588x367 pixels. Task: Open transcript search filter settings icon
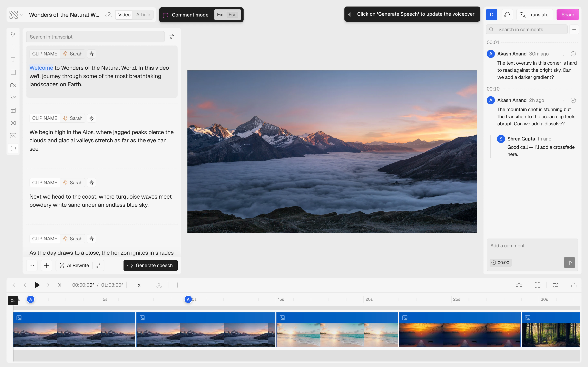click(x=172, y=37)
